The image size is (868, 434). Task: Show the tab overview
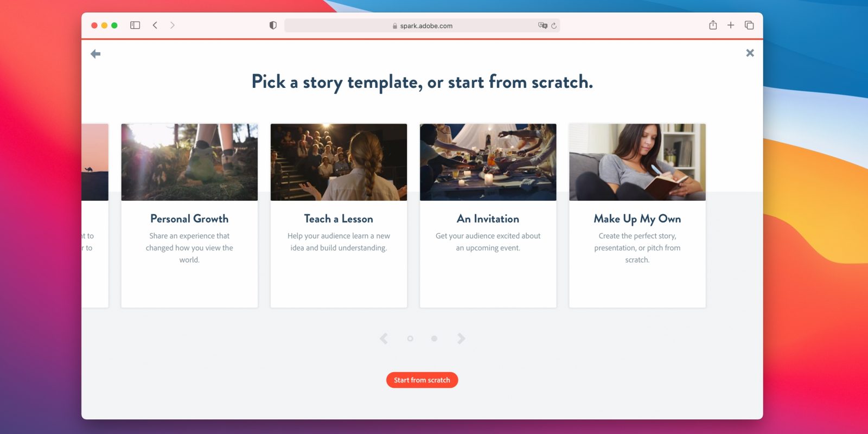(749, 25)
